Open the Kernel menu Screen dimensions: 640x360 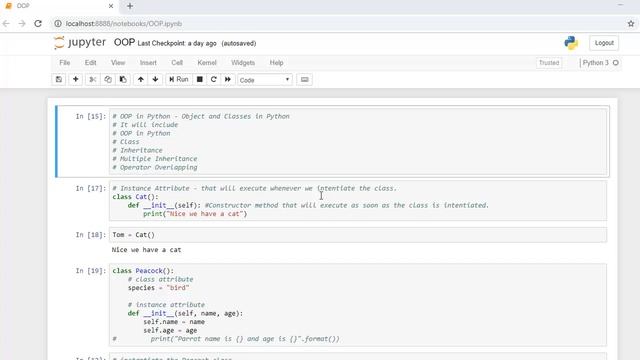click(x=207, y=63)
